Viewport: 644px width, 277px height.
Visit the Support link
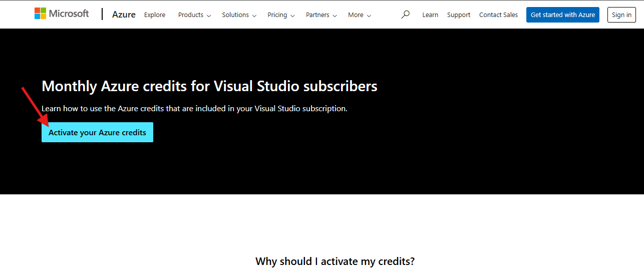coord(459,15)
